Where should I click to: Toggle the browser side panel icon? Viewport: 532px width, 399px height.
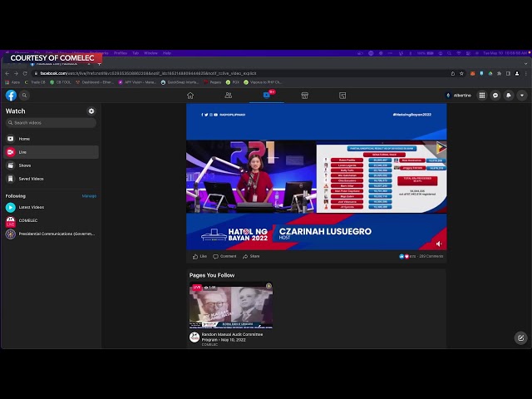pos(508,73)
